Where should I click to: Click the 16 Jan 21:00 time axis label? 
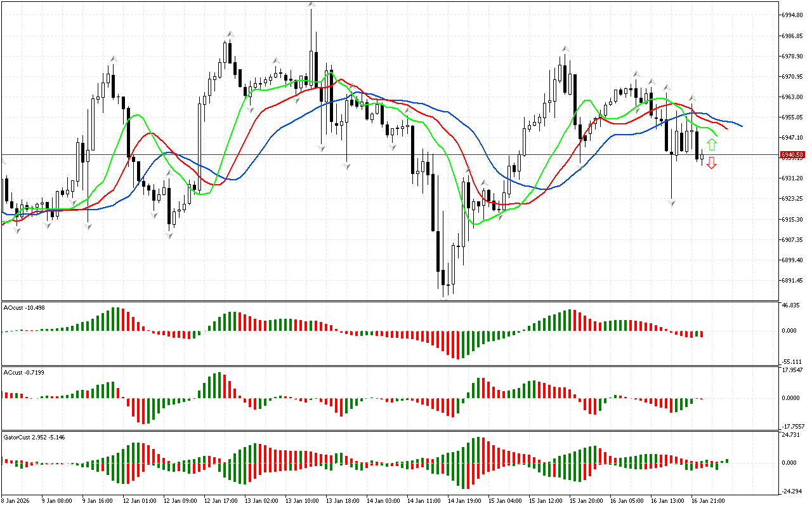point(709,501)
